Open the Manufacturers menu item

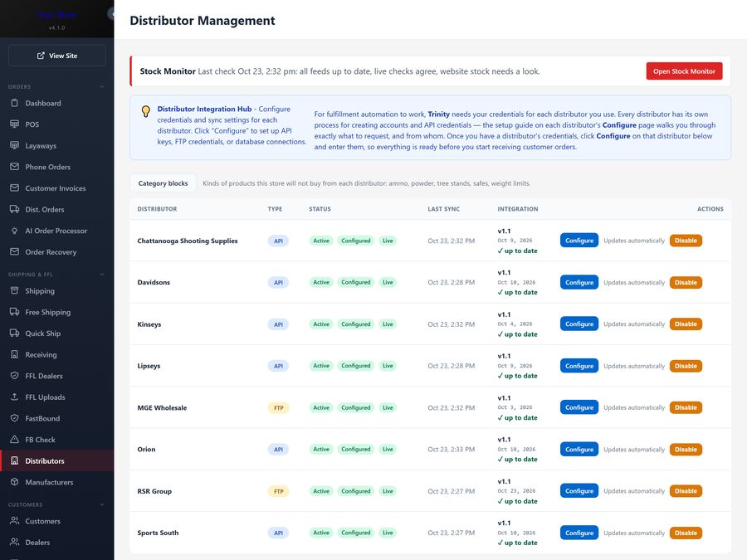[x=57, y=482]
